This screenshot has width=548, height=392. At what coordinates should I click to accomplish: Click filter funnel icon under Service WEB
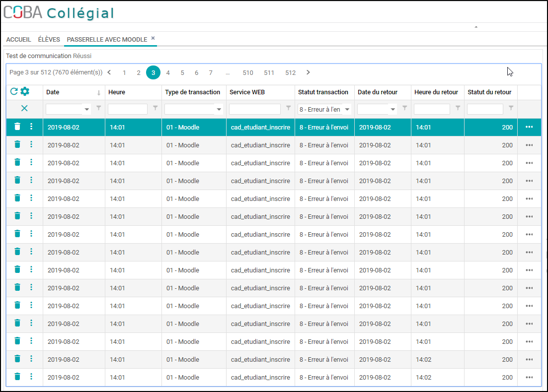(289, 108)
